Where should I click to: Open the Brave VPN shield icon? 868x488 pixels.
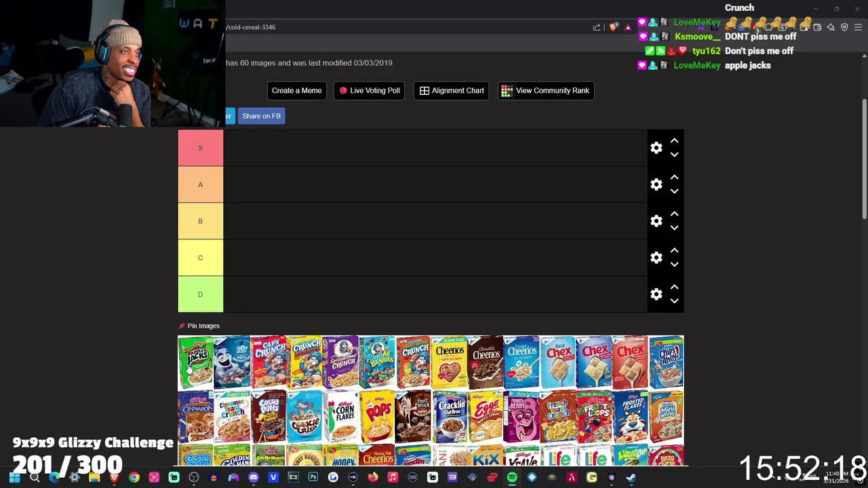coord(844,27)
